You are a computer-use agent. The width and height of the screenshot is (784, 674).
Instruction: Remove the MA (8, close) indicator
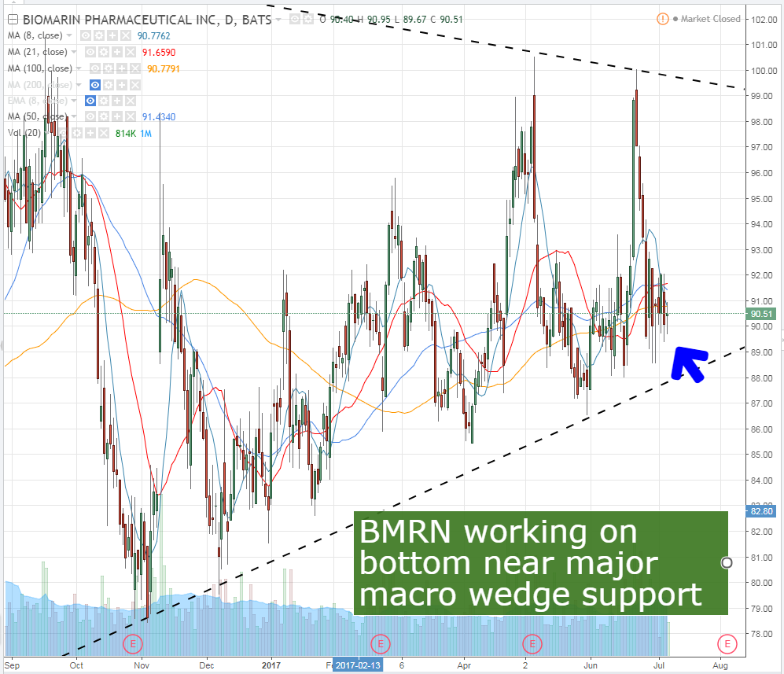coord(126,35)
